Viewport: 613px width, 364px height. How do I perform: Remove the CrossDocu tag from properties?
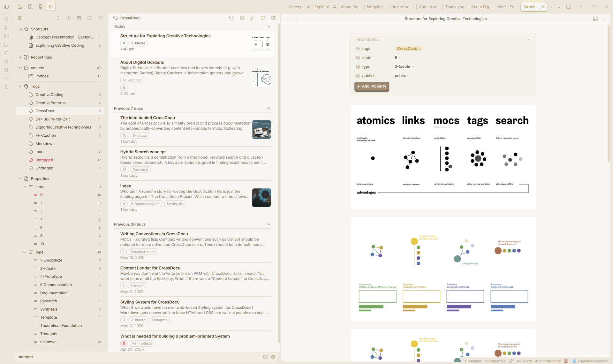point(420,49)
